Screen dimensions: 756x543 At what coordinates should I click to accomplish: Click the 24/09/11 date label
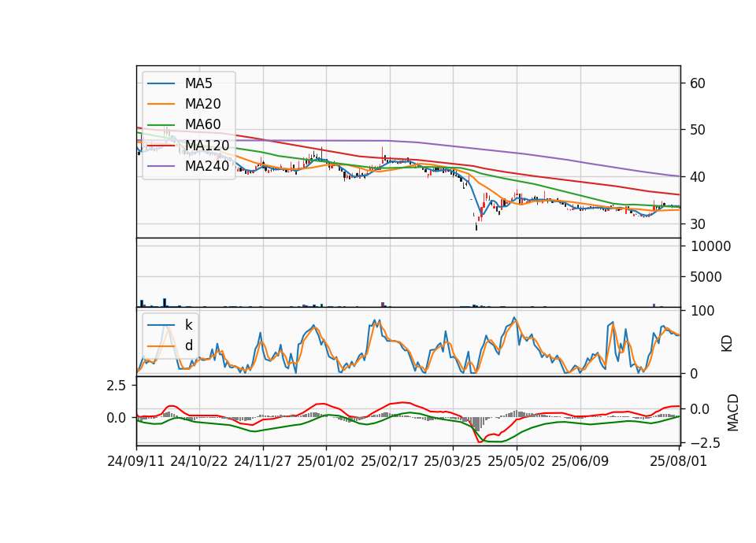(136, 461)
